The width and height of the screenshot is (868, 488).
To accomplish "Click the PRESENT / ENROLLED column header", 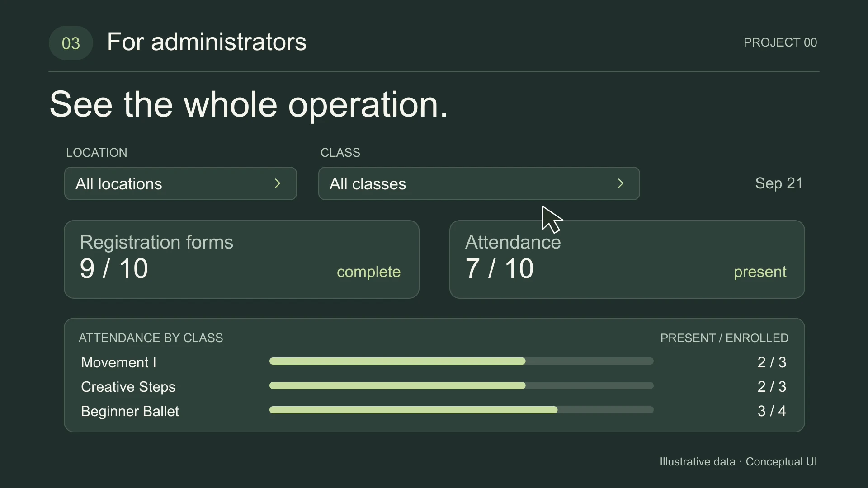I will pyautogui.click(x=724, y=338).
